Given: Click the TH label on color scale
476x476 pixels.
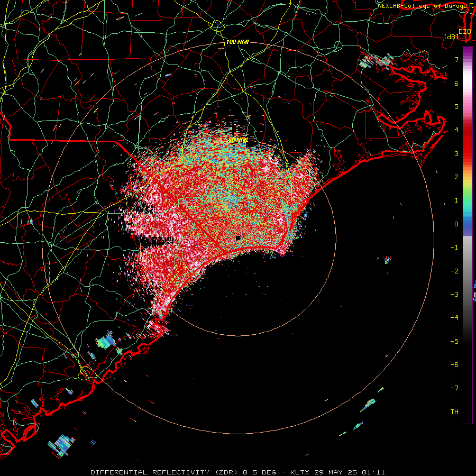Looking at the screenshot, I should click(454, 411).
